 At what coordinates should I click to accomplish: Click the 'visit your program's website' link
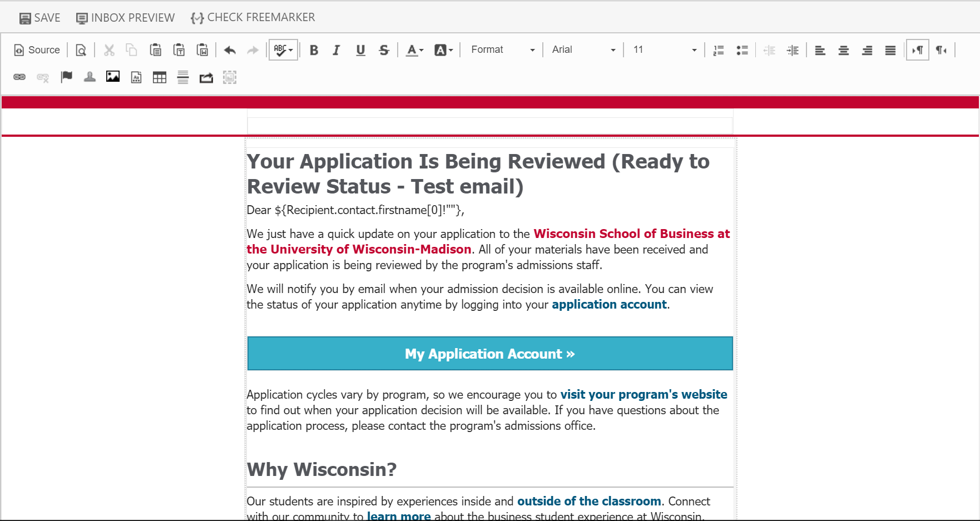click(644, 394)
